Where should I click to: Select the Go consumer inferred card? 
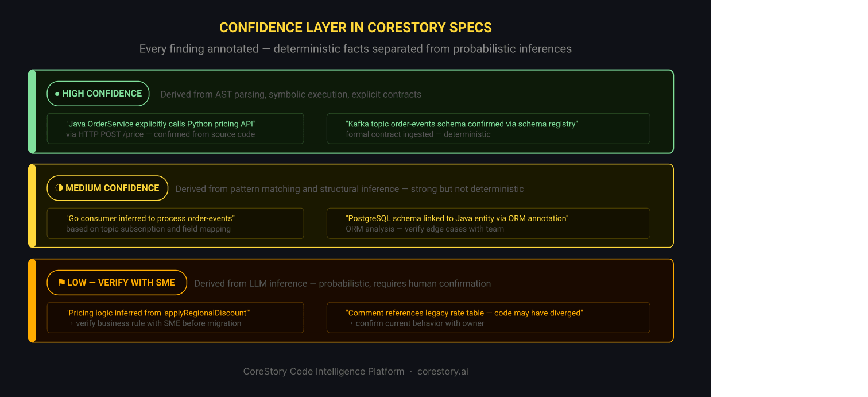click(x=176, y=223)
